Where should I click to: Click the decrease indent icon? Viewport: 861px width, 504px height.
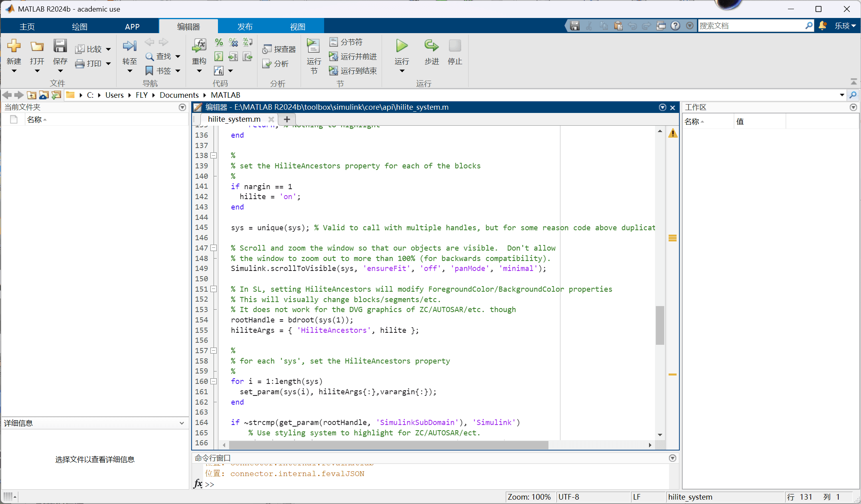(248, 57)
